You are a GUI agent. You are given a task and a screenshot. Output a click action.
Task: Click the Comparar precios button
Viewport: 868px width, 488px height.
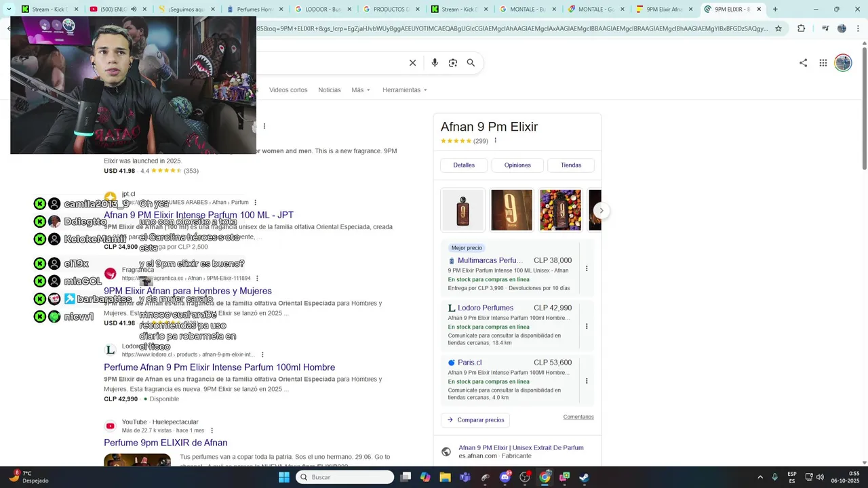tap(475, 420)
